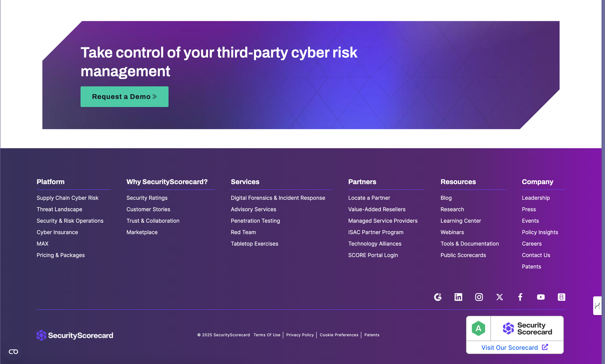Image resolution: width=605 pixels, height=364 pixels.
Task: Open the LinkedIn social icon
Action: [x=458, y=297]
